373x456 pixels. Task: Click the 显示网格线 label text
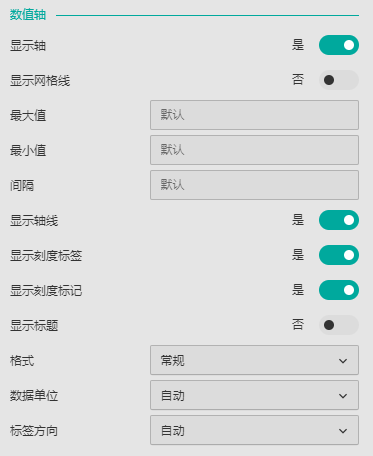(x=40, y=81)
